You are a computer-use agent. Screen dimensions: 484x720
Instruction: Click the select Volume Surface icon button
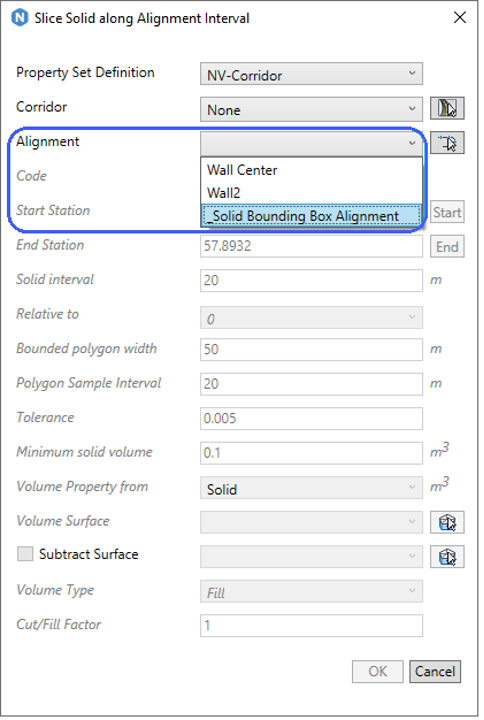click(447, 522)
